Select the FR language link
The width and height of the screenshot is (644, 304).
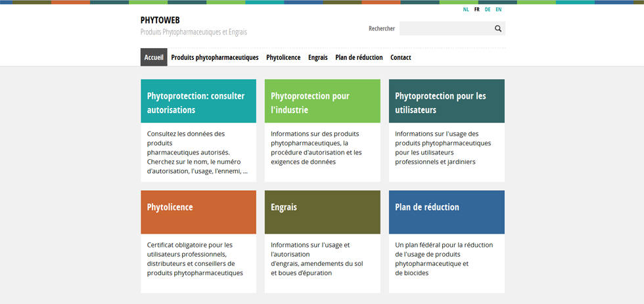477,10
